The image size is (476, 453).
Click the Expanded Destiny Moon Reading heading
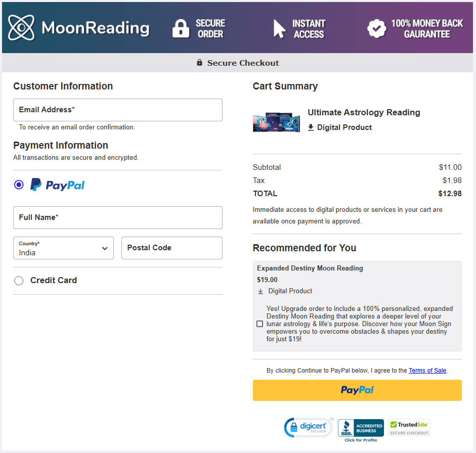[x=310, y=268]
